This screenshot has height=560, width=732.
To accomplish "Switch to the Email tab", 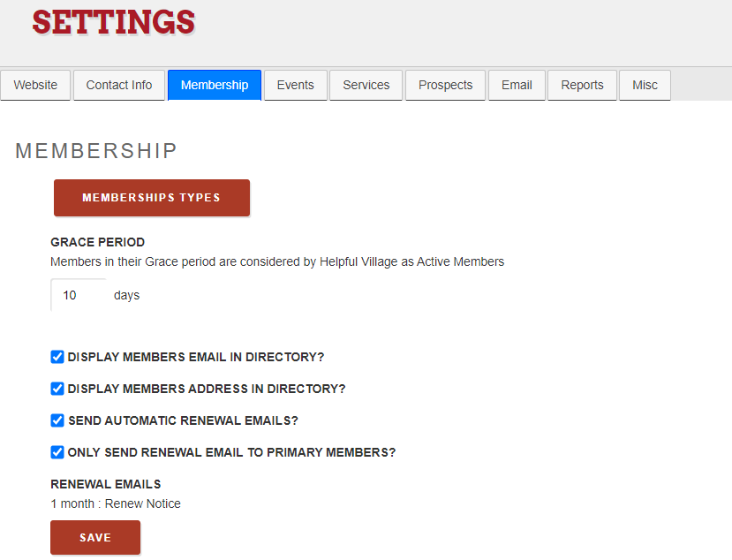I will pos(517,85).
